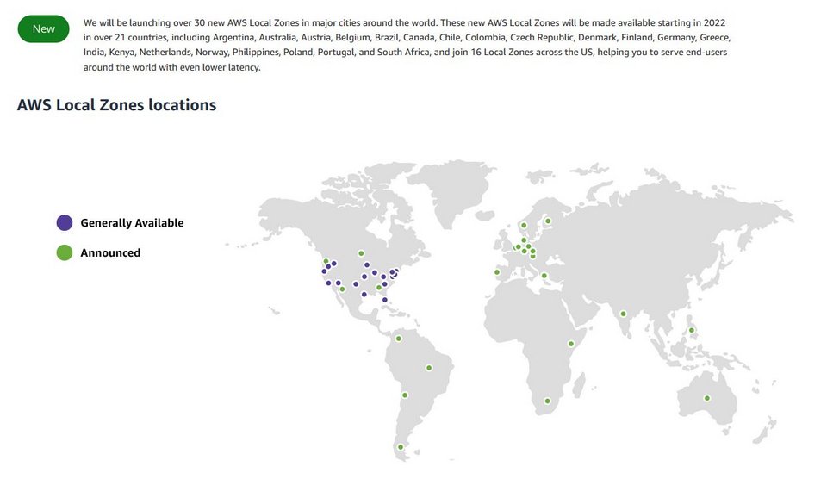Select the Colombia announced zone marker
The height and width of the screenshot is (504, 827).
click(398, 339)
